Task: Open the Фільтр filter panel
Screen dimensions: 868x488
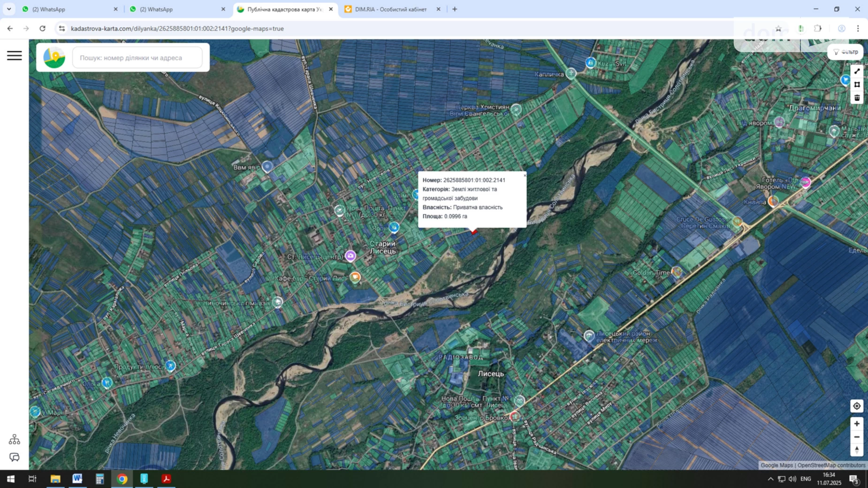Action: [x=845, y=52]
